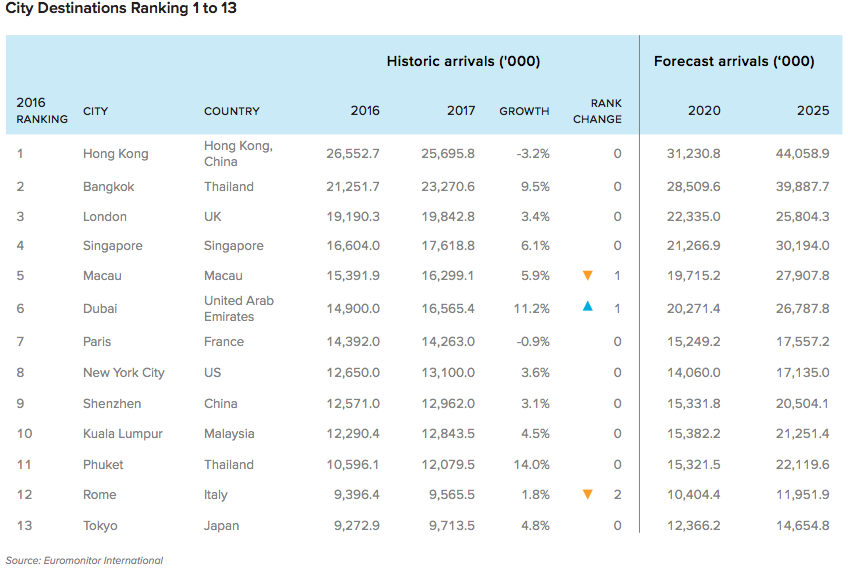The width and height of the screenshot is (848, 570).
Task: Click the orange down arrow in Macau row
Action: pyautogui.click(x=588, y=276)
